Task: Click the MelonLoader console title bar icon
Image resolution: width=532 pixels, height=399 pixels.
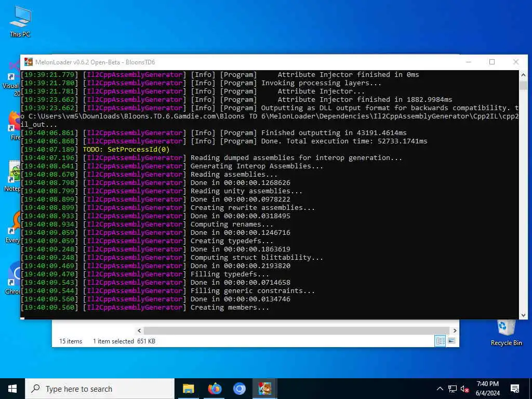Action: [x=29, y=62]
